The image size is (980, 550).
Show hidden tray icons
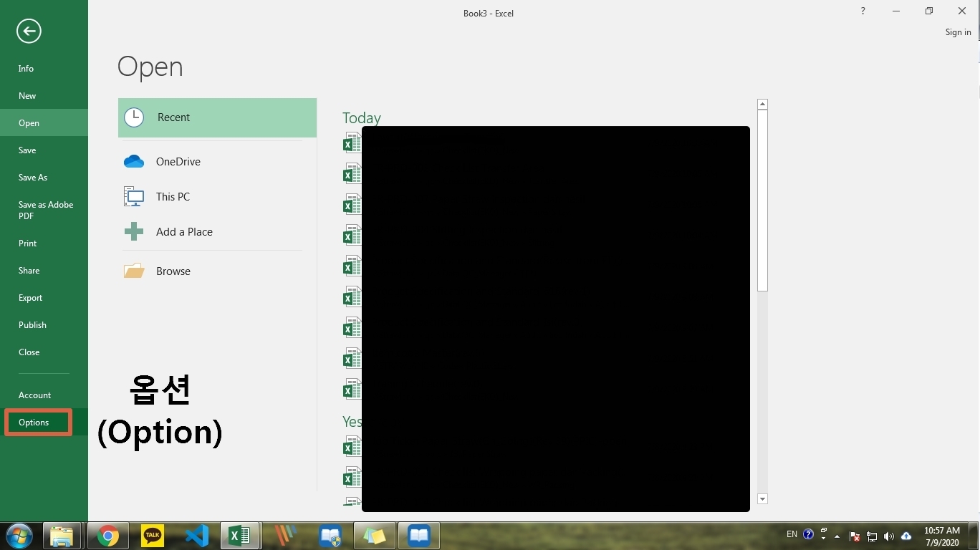837,536
